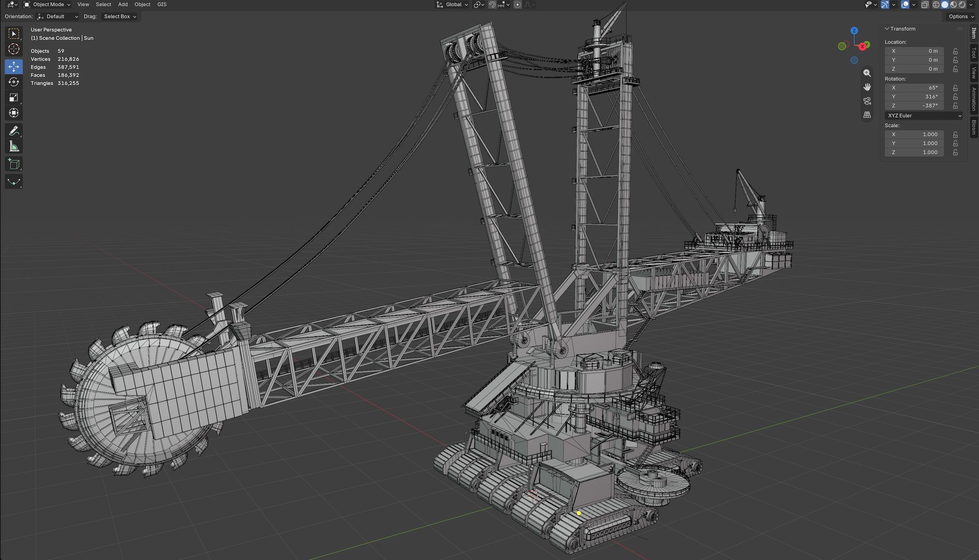Image resolution: width=979 pixels, height=560 pixels.
Task: Click the Zoom viewport magnifier icon
Action: [x=867, y=73]
